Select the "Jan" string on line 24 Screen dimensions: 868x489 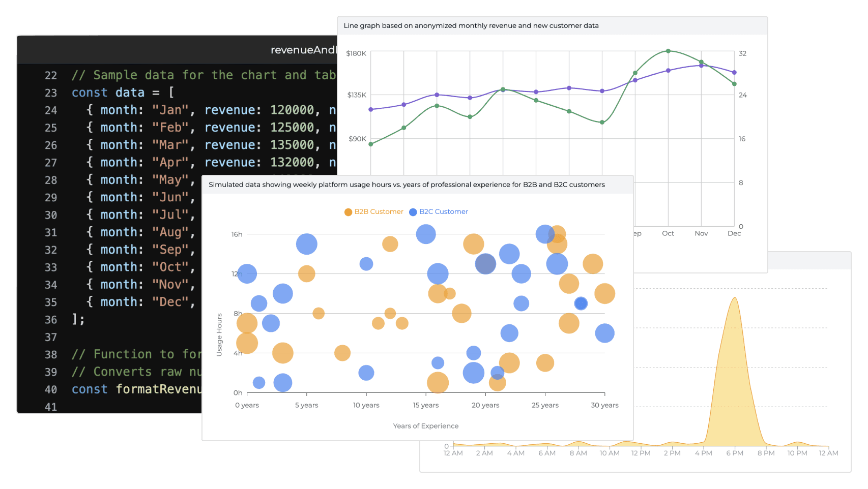(170, 110)
